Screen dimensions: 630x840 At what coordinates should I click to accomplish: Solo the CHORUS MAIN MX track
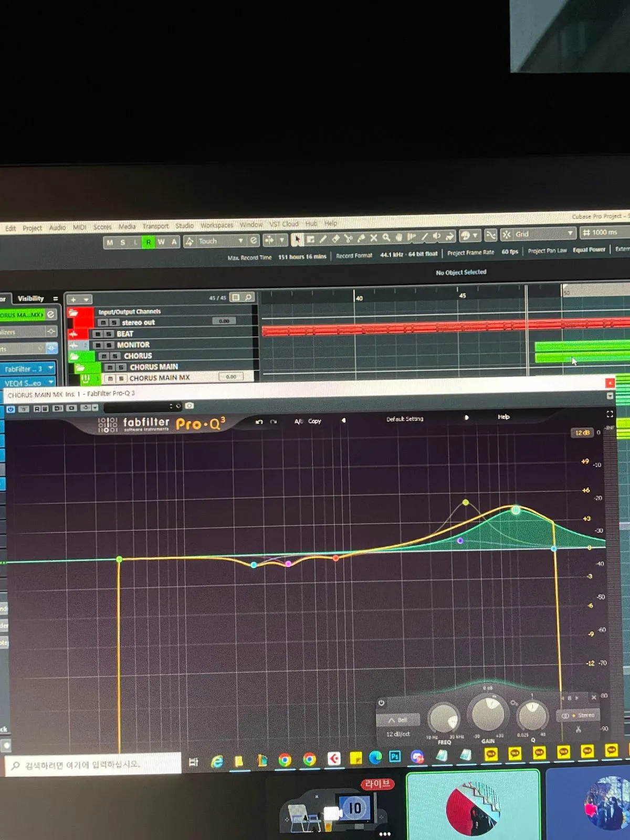pos(121,378)
